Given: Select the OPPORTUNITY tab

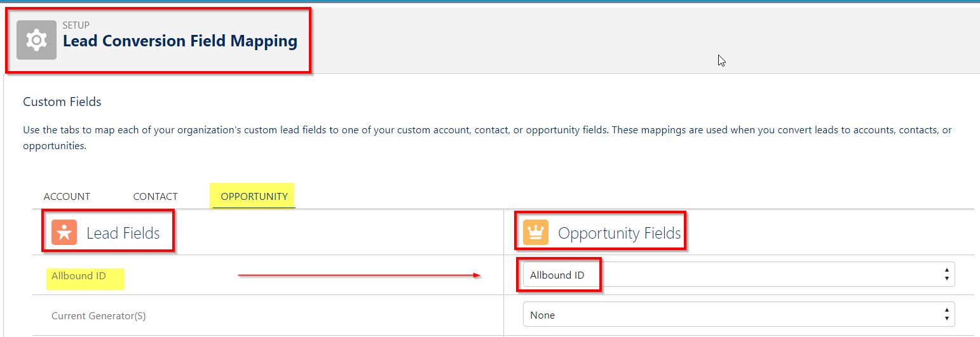Looking at the screenshot, I should tap(254, 197).
